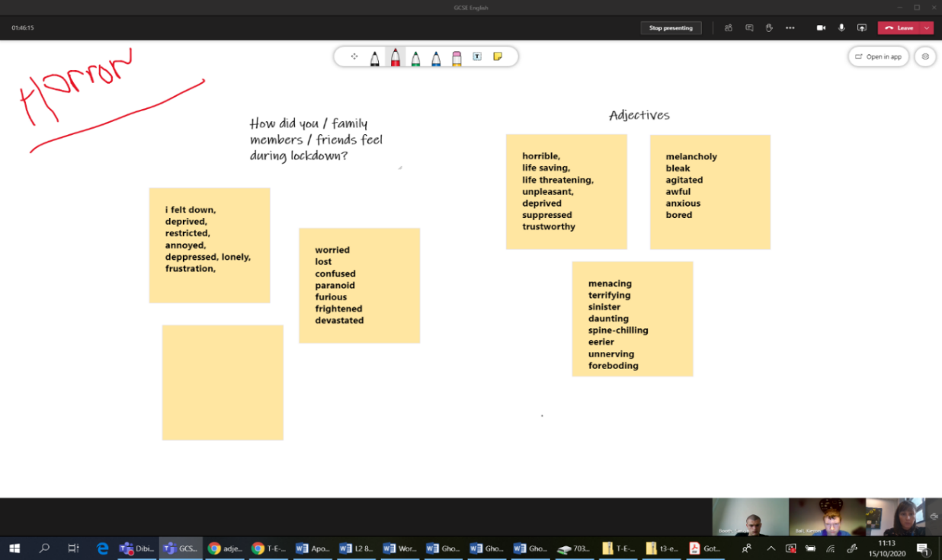
Task: Click Stop presenting button
Action: tap(671, 28)
